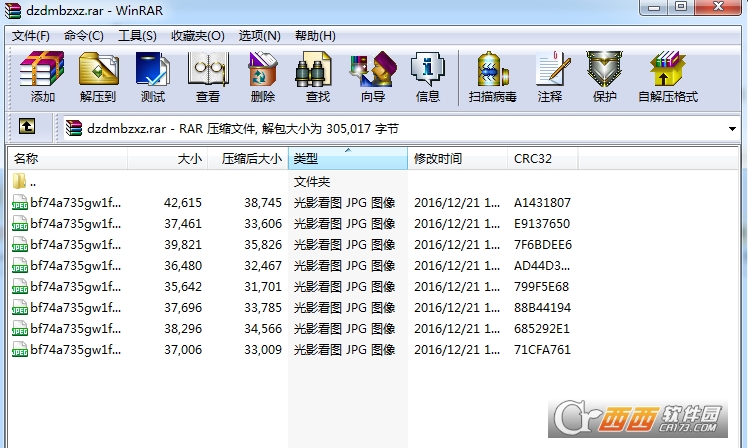The image size is (748, 448).
Task: Sort by Packed Size (压缩后大小) header
Action: (248, 158)
